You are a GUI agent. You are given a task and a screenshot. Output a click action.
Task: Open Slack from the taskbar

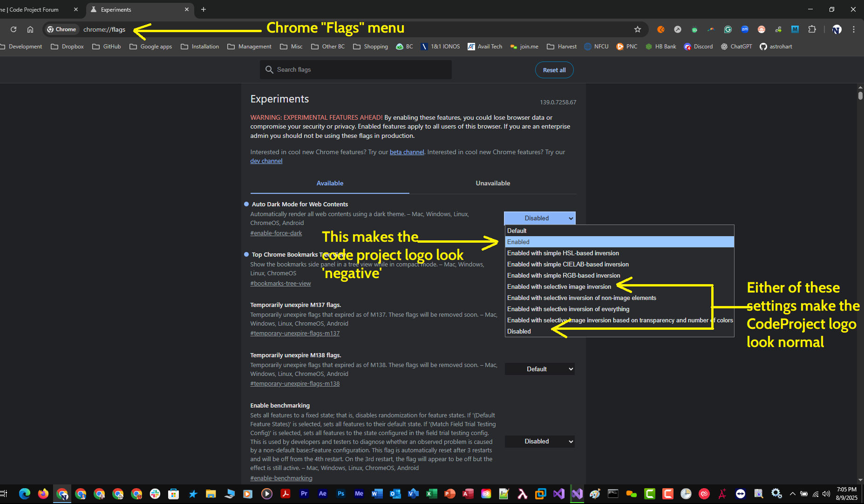coord(155,494)
